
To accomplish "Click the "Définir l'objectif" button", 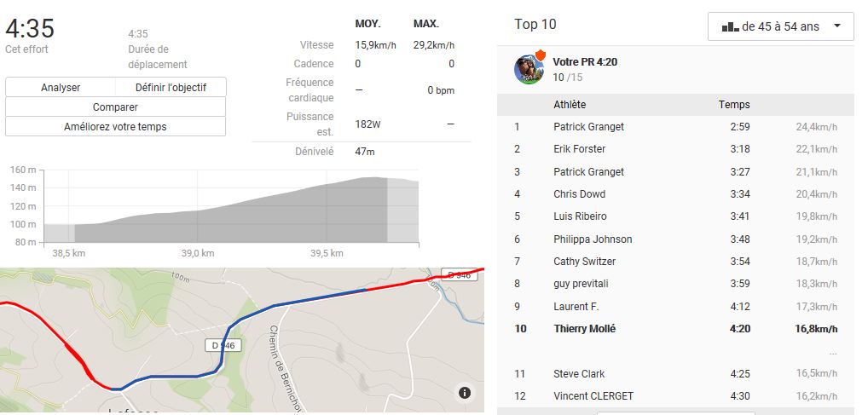I will (171, 87).
